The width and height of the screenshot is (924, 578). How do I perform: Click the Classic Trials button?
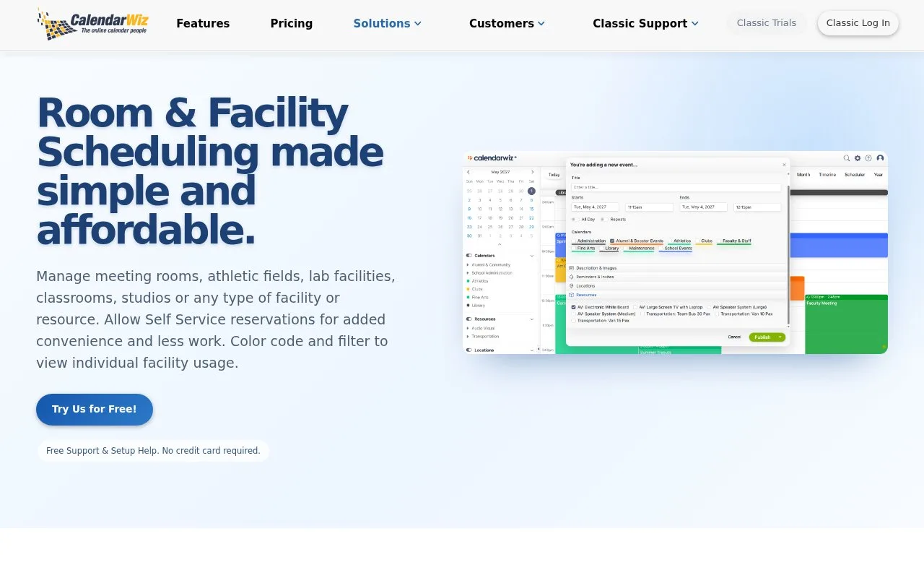[x=767, y=22]
